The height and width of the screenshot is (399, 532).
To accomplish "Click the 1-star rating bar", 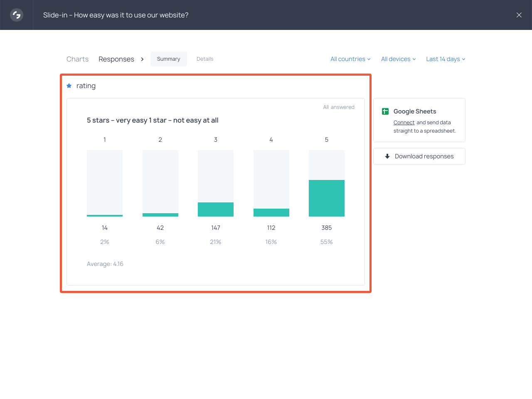I will click(x=105, y=215).
